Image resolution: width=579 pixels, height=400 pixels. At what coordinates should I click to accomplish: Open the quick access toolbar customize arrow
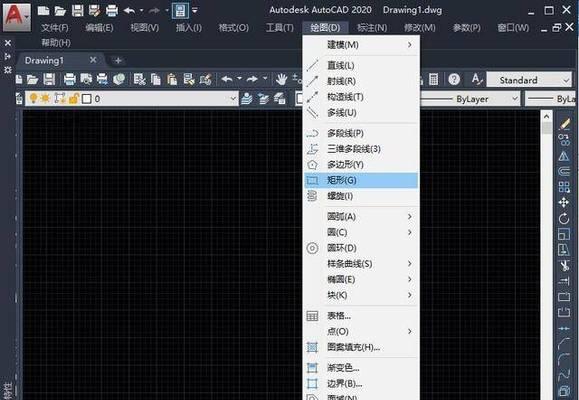[195, 10]
